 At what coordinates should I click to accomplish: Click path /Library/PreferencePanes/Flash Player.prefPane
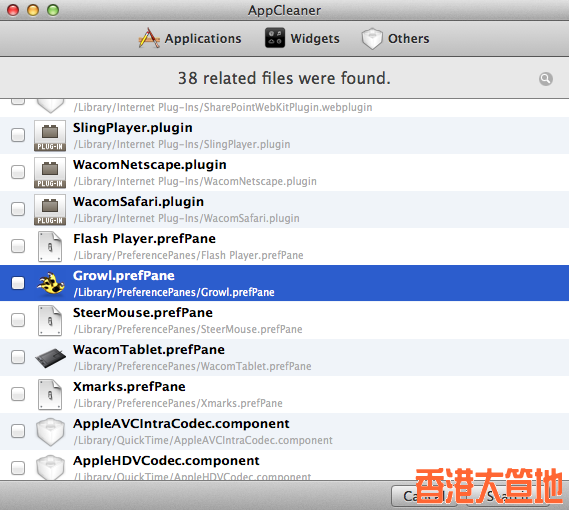click(188, 256)
